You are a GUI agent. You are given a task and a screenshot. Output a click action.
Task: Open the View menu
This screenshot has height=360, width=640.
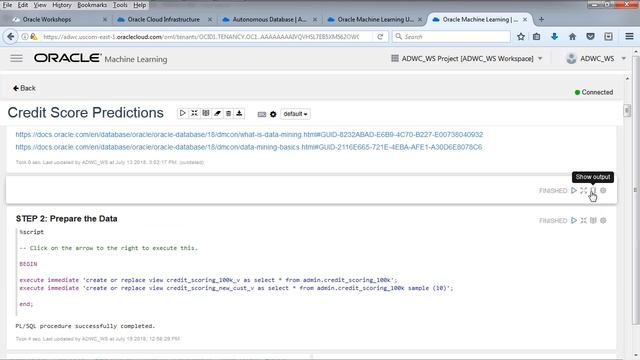40,5
